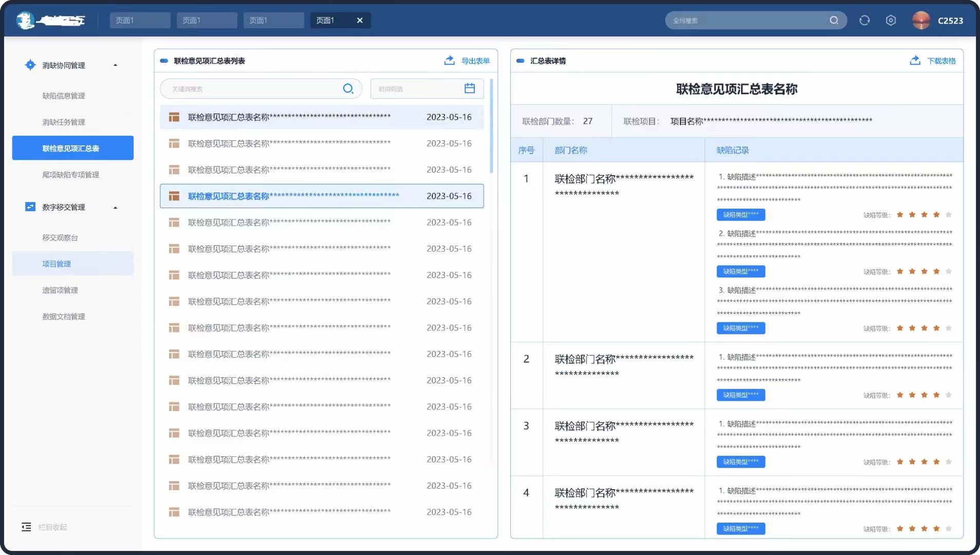The height and width of the screenshot is (555, 980).
Task: Click the table icon of the first list row
Action: [174, 117]
